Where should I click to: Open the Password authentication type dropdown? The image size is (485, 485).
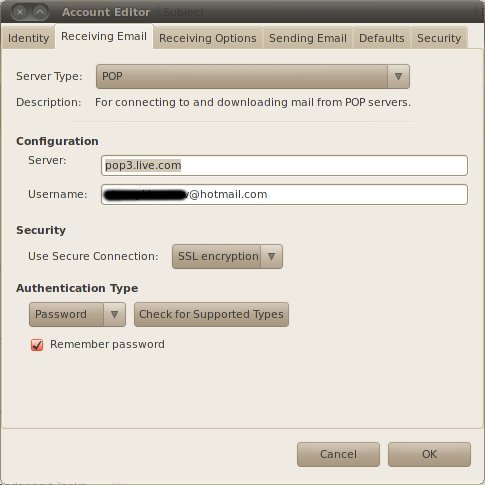tap(77, 314)
